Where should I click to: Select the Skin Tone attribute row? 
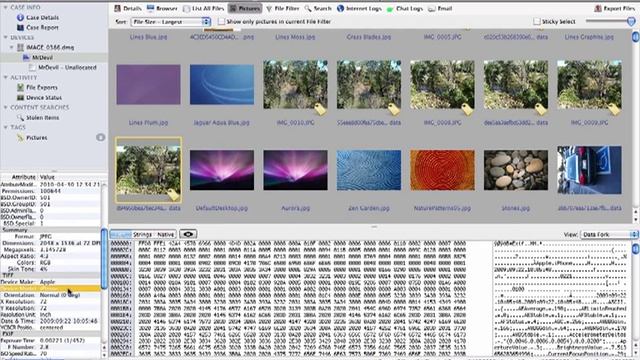pyautogui.click(x=50, y=269)
